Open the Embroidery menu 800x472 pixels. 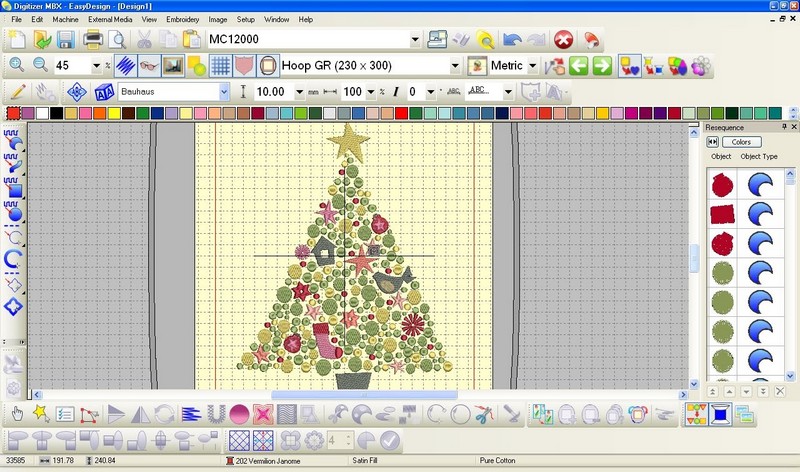coord(182,19)
